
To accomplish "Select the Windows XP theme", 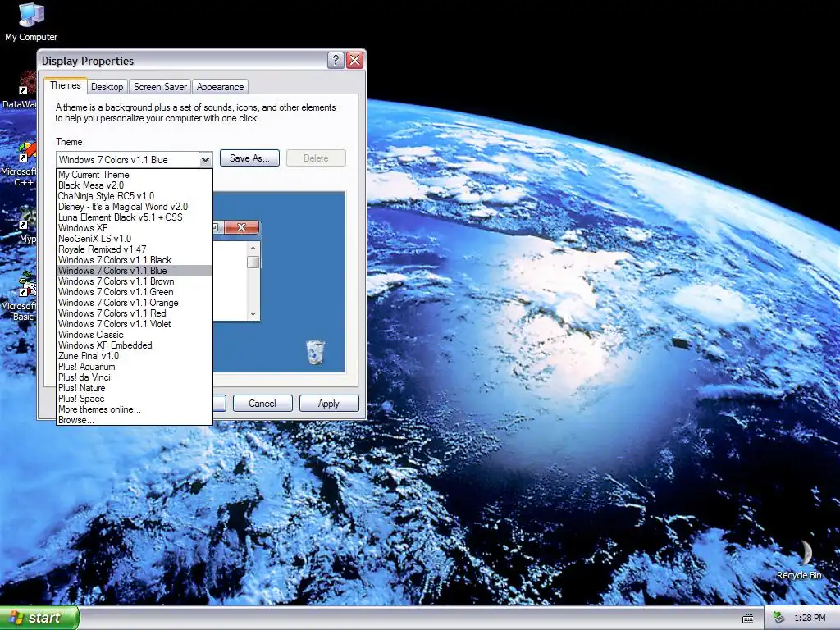I will click(x=135, y=228).
